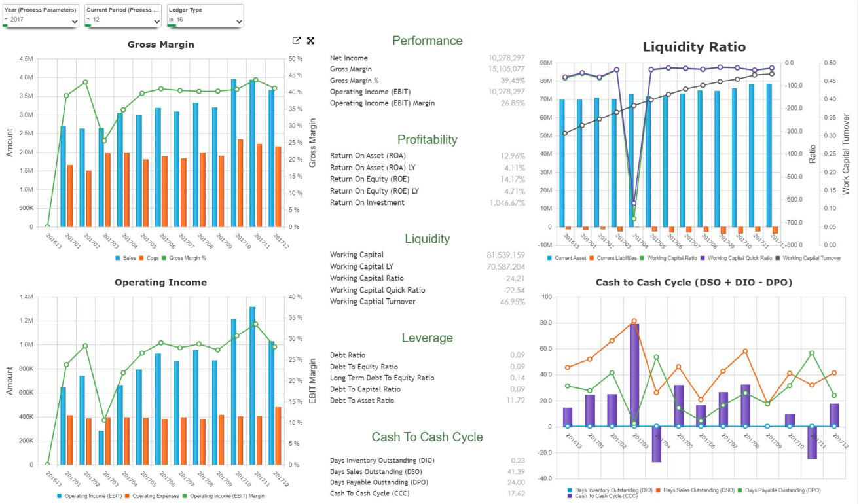Select Working Capital Ratio value -24.21
859x504 pixels.
(515, 278)
